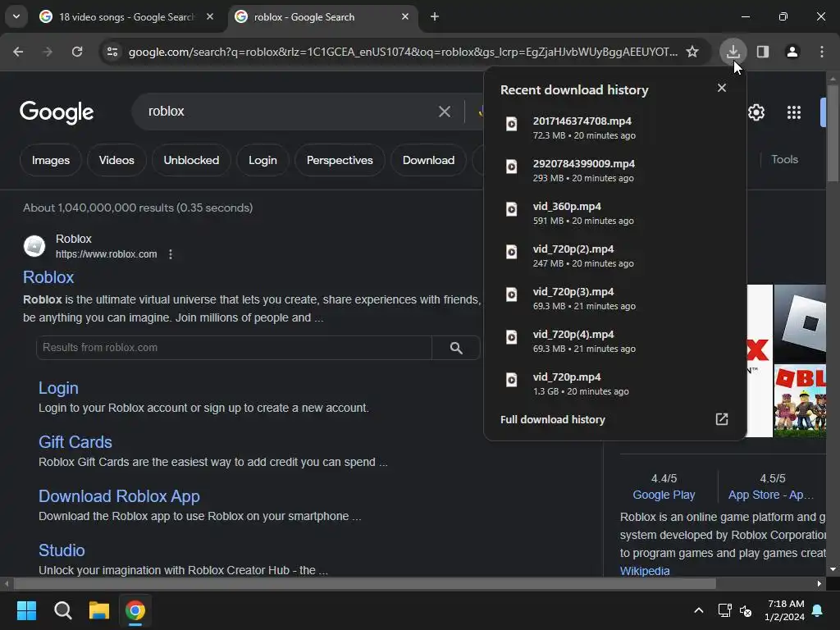Open the Google apps grid

(794, 112)
